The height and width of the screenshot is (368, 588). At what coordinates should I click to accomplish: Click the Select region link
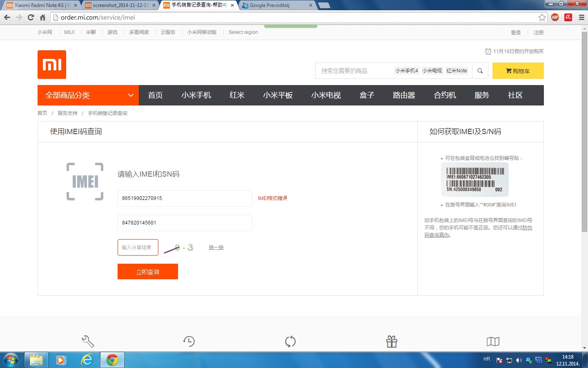tap(243, 32)
